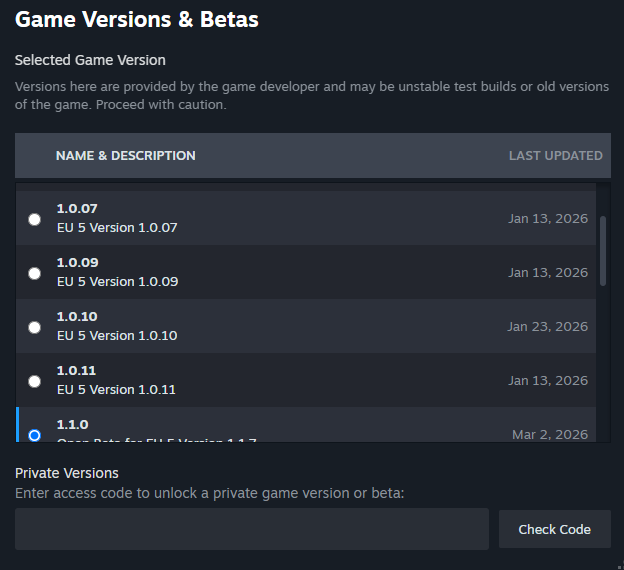Enable the 1.0.11 version radio button
The image size is (624, 570).
pos(35,381)
